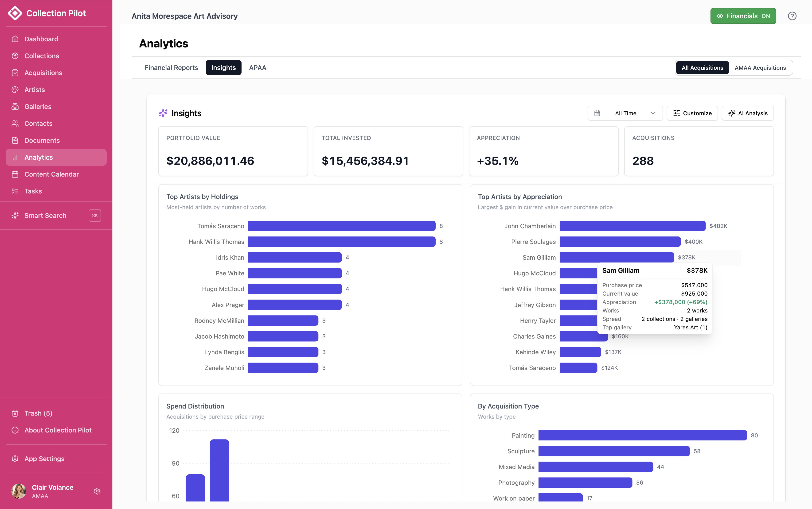812x509 pixels.
Task: Click the Collections box icon
Action: click(x=15, y=56)
